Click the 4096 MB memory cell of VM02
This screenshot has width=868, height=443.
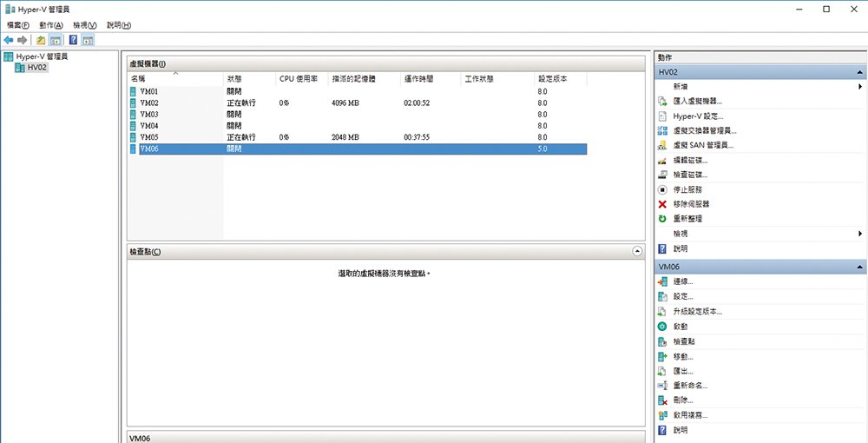[x=345, y=103]
